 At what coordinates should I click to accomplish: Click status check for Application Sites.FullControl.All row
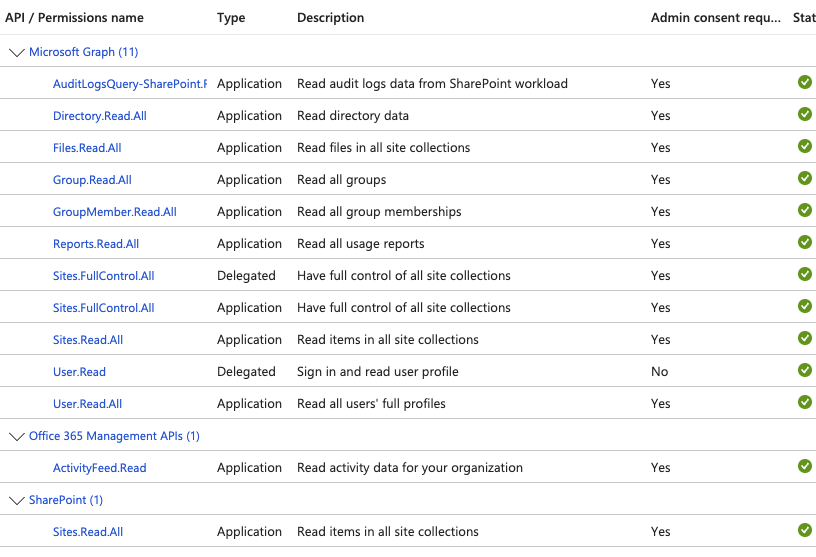[805, 306]
